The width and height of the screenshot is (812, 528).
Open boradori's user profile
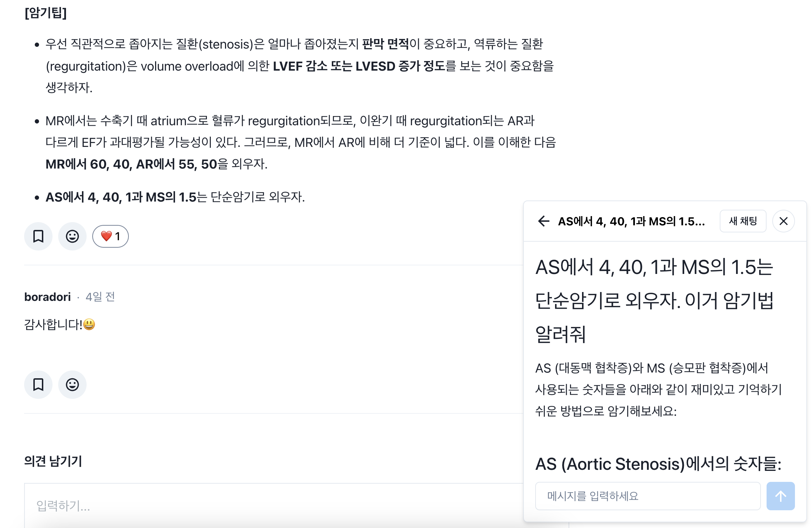[48, 297]
